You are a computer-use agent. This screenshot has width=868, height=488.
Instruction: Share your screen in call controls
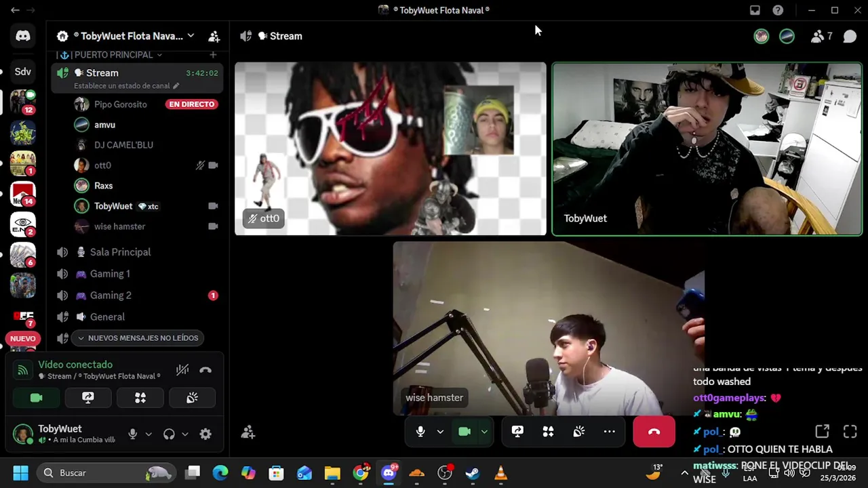517,432
